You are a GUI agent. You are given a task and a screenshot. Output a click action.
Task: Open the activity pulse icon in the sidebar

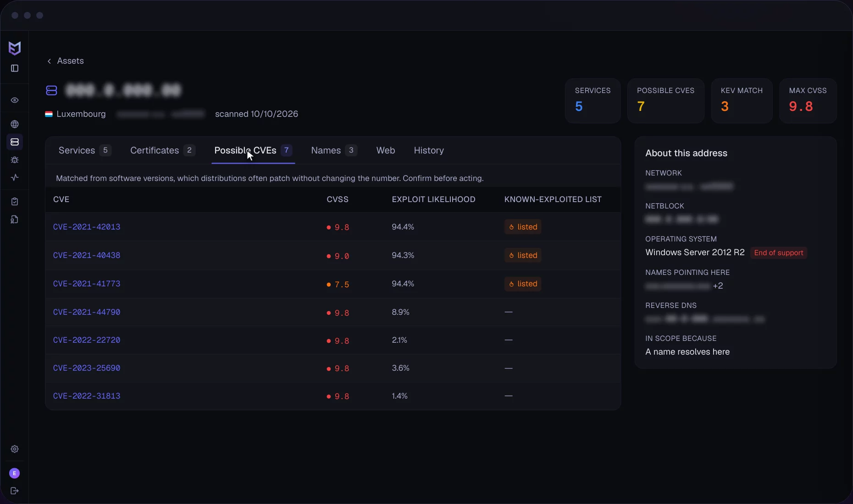click(15, 177)
